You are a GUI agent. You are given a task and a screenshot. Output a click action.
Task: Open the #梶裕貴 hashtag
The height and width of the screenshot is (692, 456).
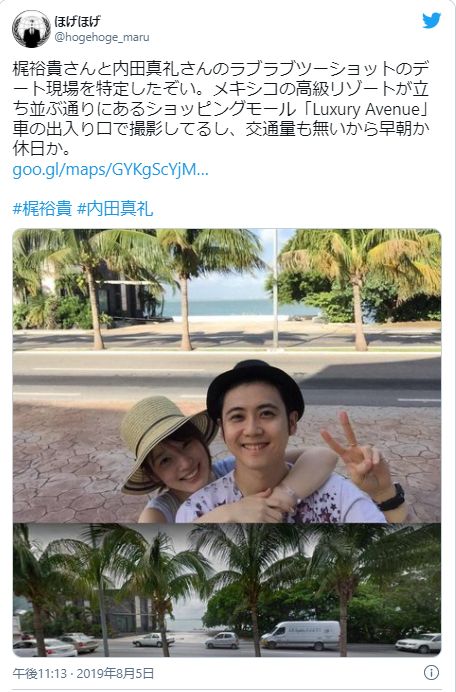(x=42, y=208)
